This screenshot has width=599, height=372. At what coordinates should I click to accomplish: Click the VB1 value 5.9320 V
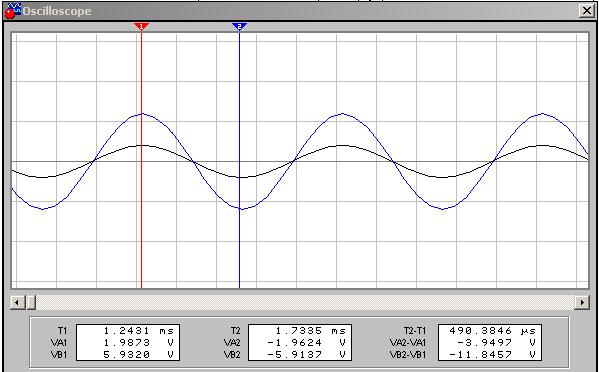click(138, 355)
